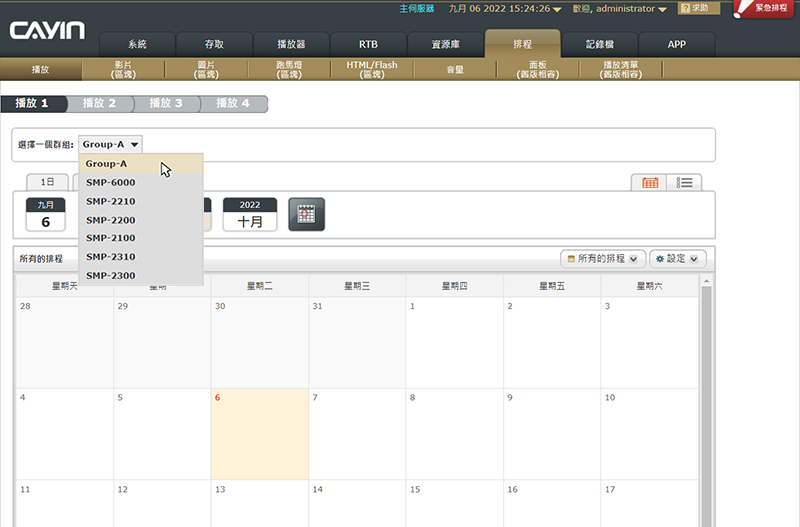Choose SMP-2300 from the list
800x527 pixels.
pos(141,275)
